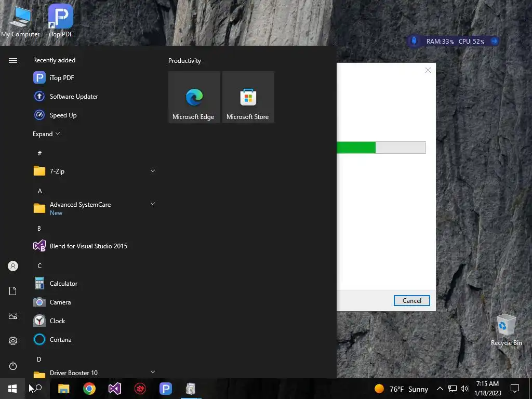Open Driver Booster 10 folder icon
The width and height of the screenshot is (532, 399).
[39, 374]
